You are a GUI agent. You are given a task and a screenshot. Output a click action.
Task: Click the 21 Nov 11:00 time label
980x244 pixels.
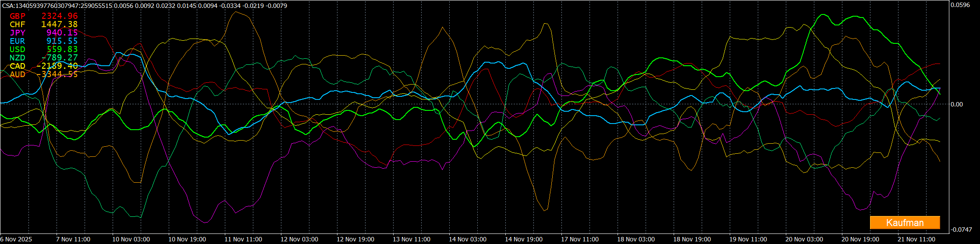pyautogui.click(x=916, y=239)
